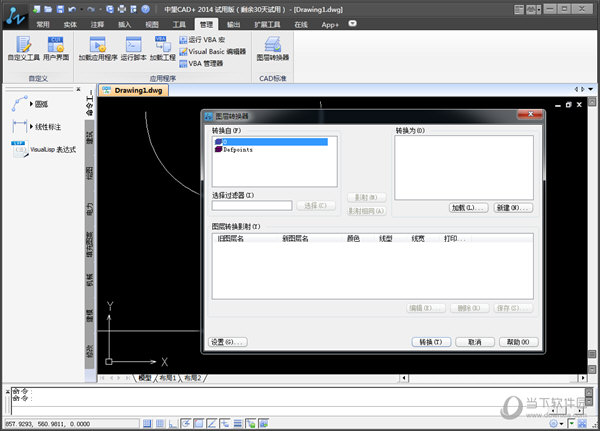The height and width of the screenshot is (431, 600).
Task: Click the 选择过滤器 filter input field
Action: point(252,206)
